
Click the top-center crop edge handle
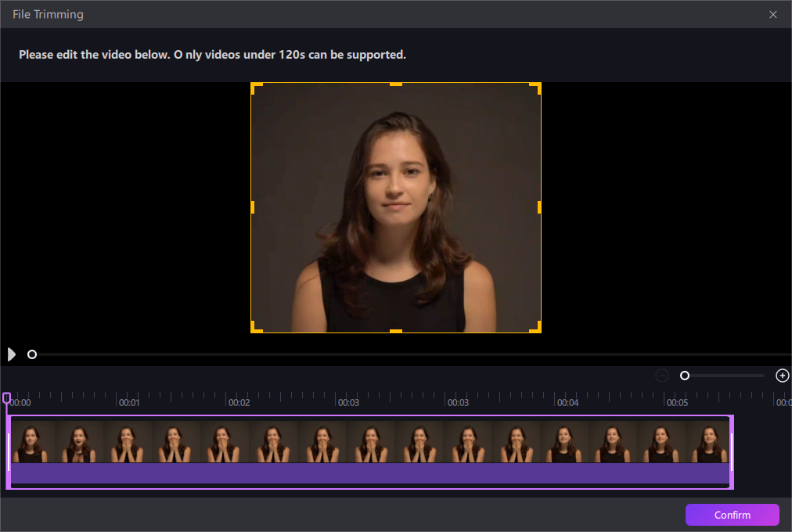pos(396,84)
